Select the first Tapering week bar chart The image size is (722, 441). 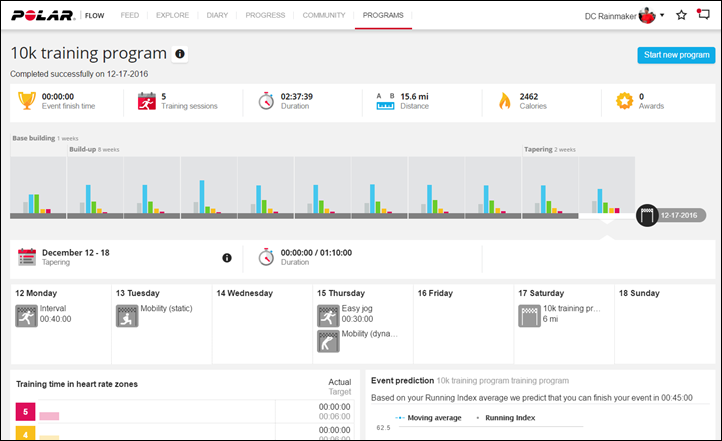tap(550, 187)
